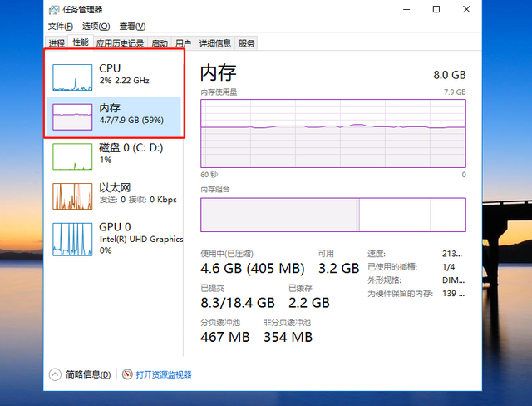Select the CPU performance graph thumbnail
The height and width of the screenshot is (406, 532).
click(72, 77)
